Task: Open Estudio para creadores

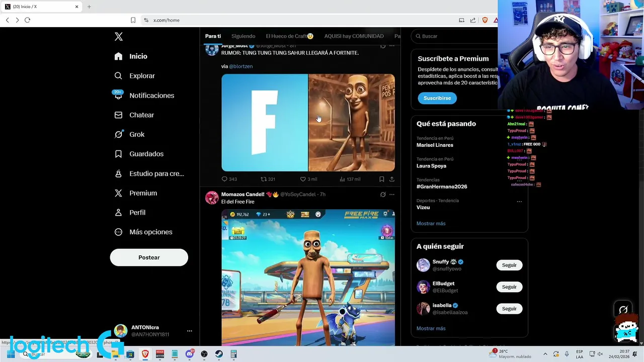Action: click(149, 173)
